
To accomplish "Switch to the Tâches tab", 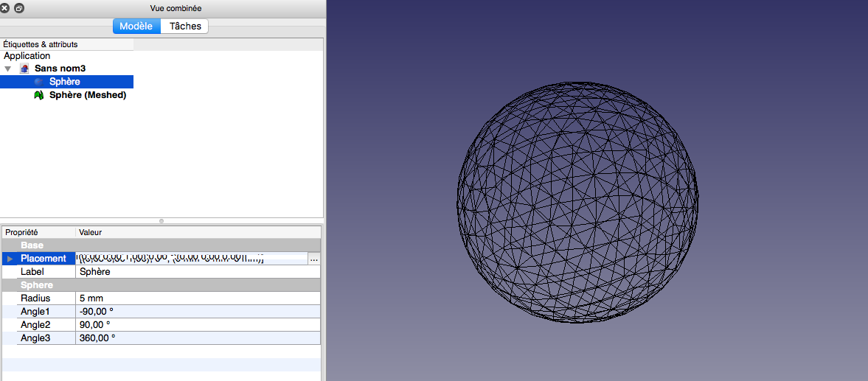I will [x=185, y=26].
